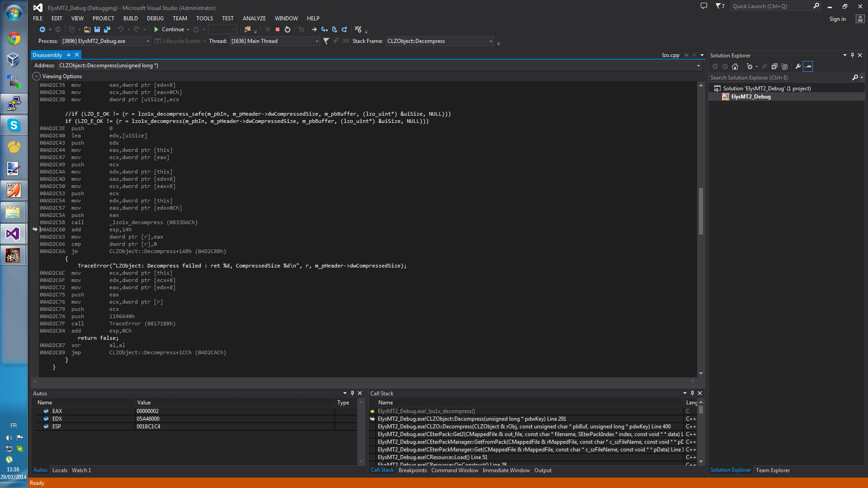Image resolution: width=868 pixels, height=488 pixels.
Task: Stop debugging with the red square
Action: pyautogui.click(x=278, y=29)
